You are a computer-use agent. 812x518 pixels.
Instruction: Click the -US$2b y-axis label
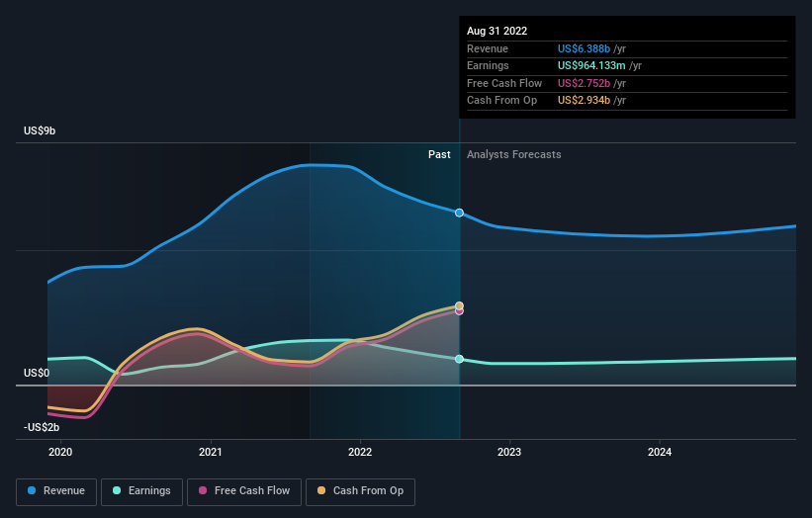(42, 427)
